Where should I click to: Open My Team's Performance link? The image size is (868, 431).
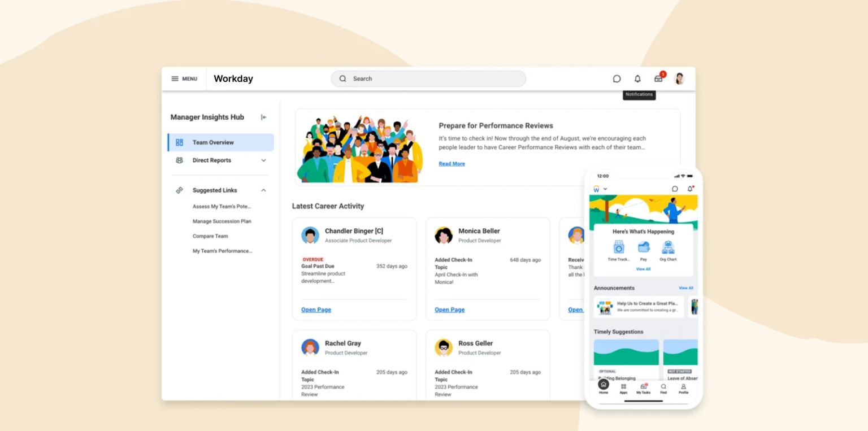223,251
